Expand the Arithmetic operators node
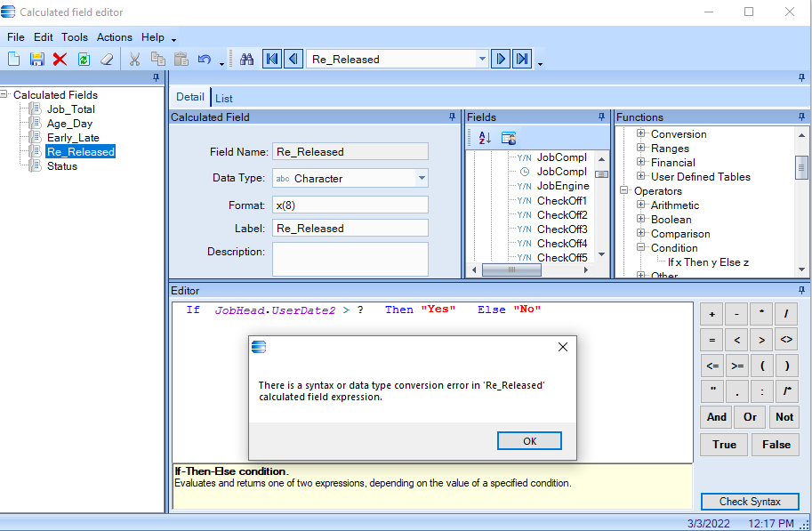The width and height of the screenshot is (812, 531). tap(640, 204)
